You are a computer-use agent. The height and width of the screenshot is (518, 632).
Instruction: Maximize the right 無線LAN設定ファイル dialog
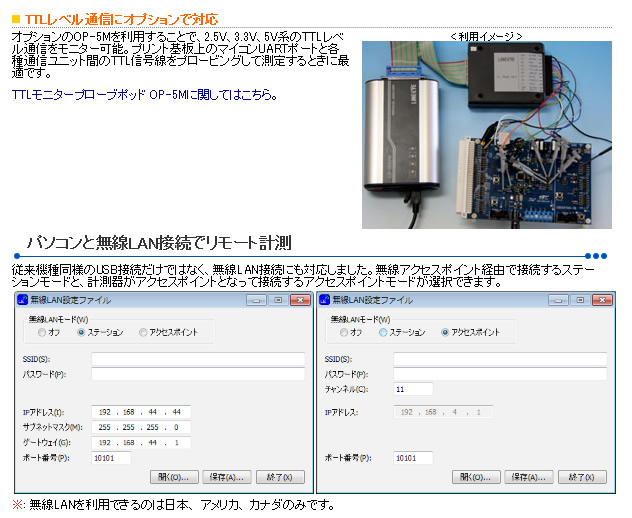[x=580, y=300]
